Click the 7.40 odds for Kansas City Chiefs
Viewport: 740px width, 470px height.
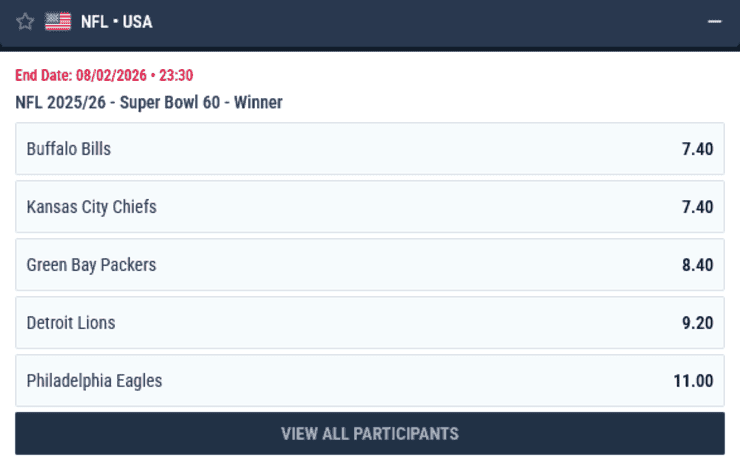click(697, 207)
